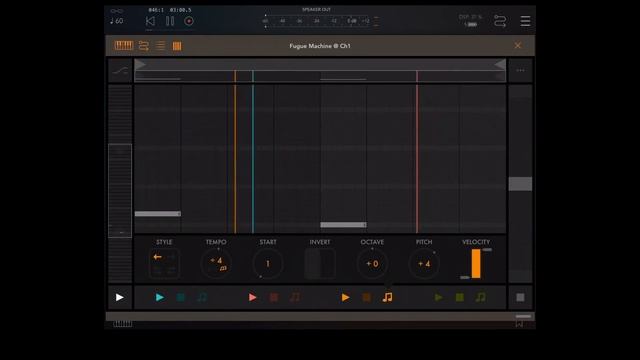
Task: Click the SPEAKER OUT level meter
Action: (317, 21)
